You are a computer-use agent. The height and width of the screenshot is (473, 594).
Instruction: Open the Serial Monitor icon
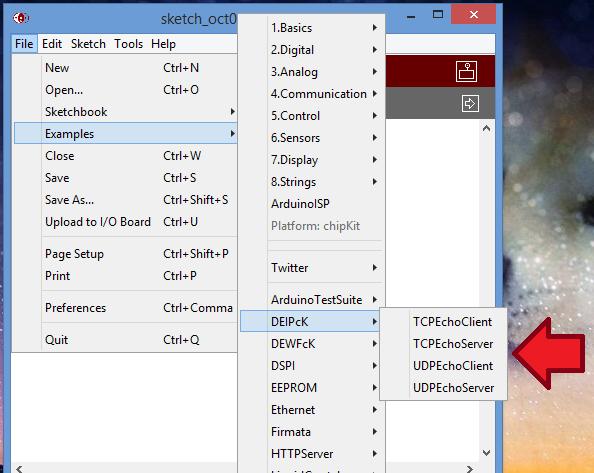(466, 71)
